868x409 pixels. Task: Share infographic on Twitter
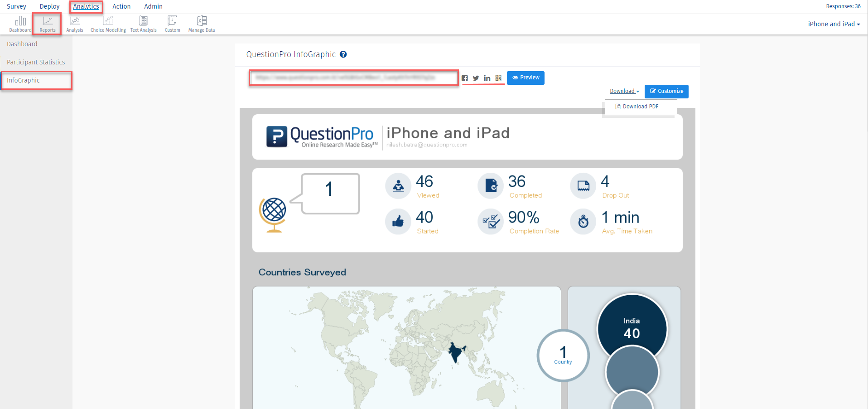pos(476,78)
